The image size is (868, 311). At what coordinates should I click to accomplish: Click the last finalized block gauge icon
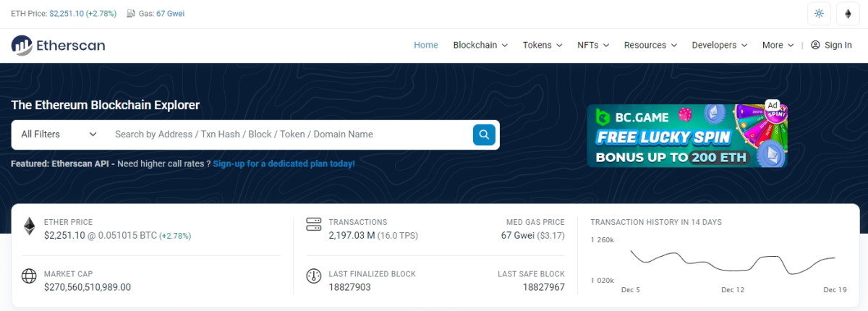pyautogui.click(x=313, y=276)
